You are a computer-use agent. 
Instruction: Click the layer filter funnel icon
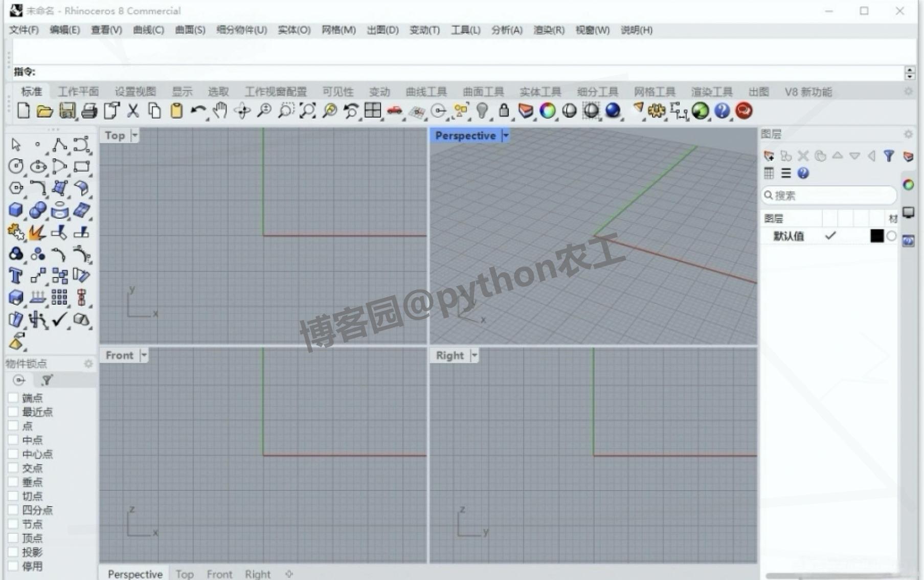(889, 156)
